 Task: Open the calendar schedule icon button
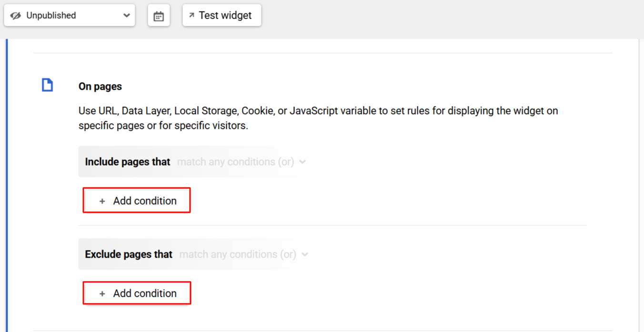pyautogui.click(x=159, y=16)
